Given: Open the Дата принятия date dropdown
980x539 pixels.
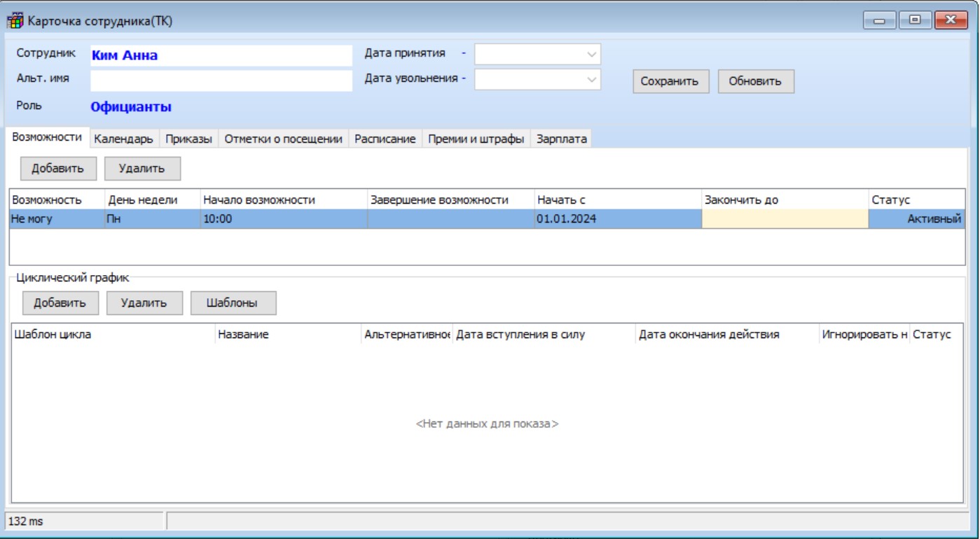Looking at the screenshot, I should 591,55.
